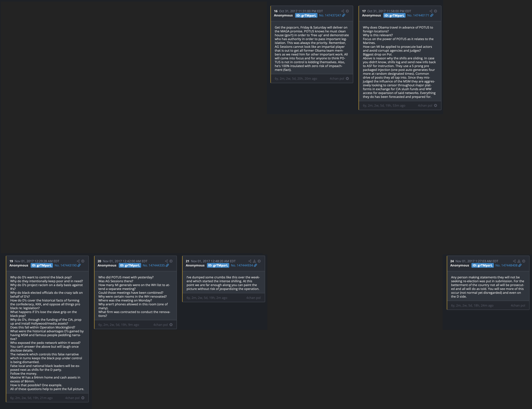The height and width of the screenshot is (409, 532).
Task: Click the share icon on post 20
Action: tap(166, 261)
